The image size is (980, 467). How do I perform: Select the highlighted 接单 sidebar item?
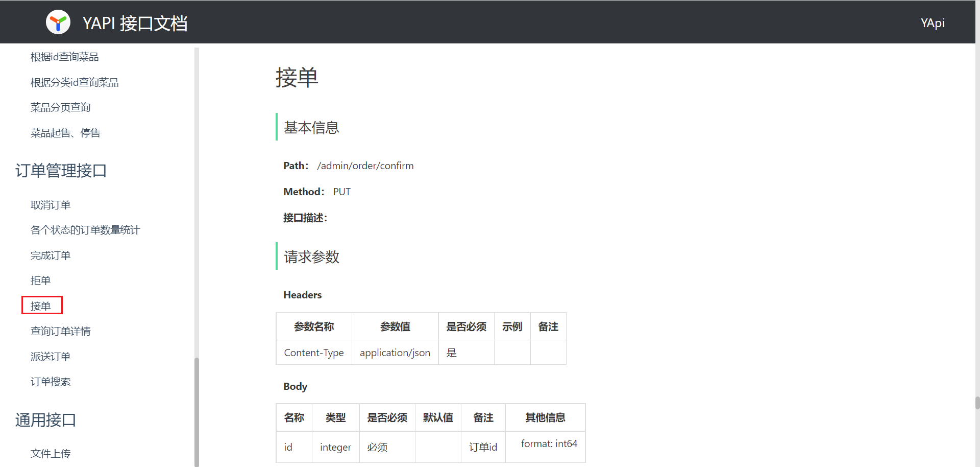[x=41, y=306]
